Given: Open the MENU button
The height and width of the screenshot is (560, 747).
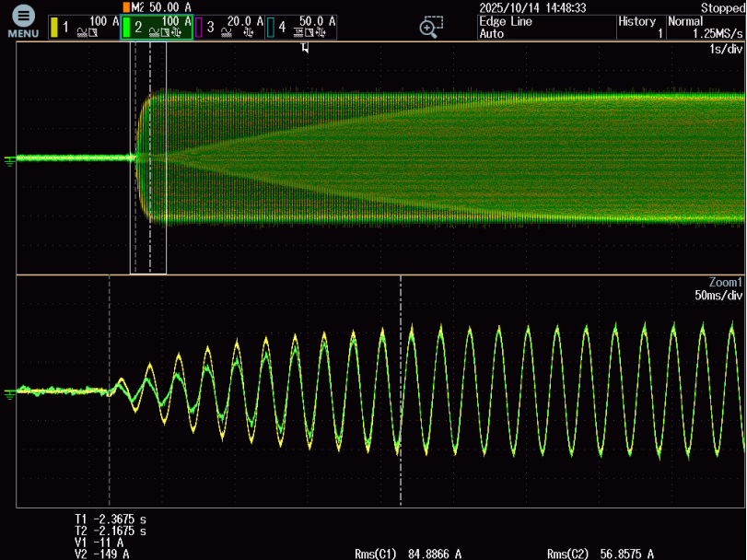Looking at the screenshot, I should pos(23,21).
